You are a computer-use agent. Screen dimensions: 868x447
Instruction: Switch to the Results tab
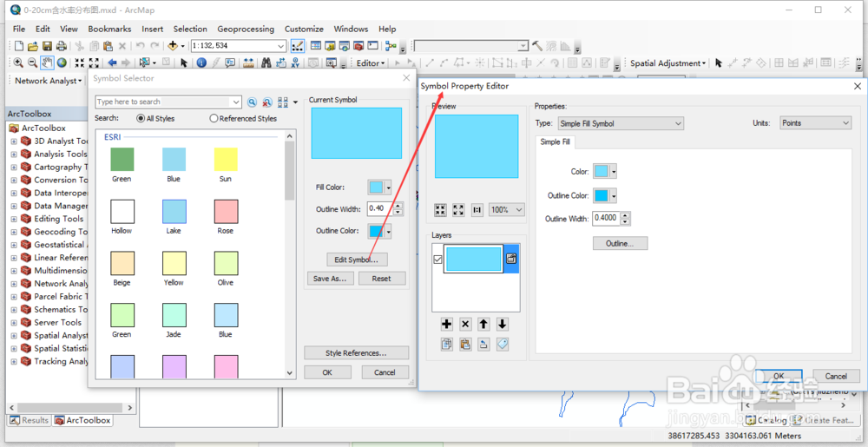coord(30,420)
